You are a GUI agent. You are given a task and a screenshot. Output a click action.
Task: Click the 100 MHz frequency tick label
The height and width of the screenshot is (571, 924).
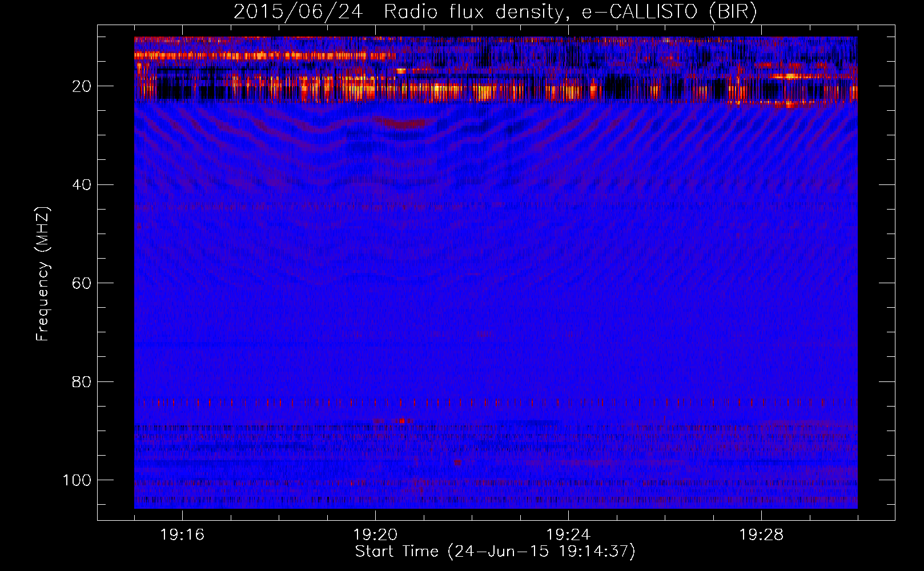pyautogui.click(x=77, y=480)
